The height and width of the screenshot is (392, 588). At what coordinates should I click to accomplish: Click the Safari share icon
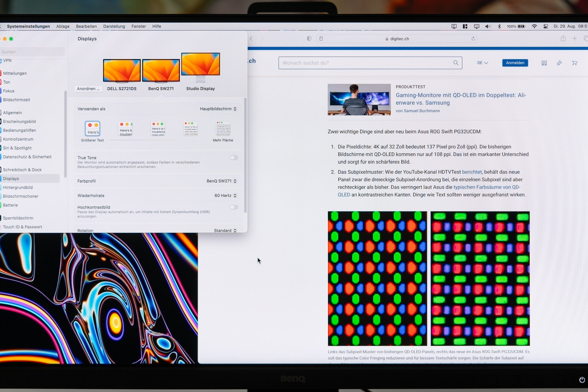pyautogui.click(x=563, y=38)
